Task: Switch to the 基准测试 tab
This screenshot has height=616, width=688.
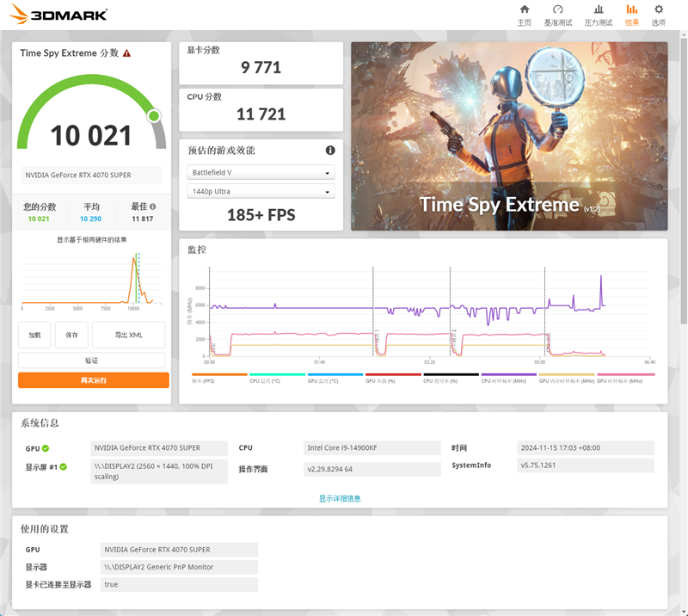Action: (x=560, y=17)
